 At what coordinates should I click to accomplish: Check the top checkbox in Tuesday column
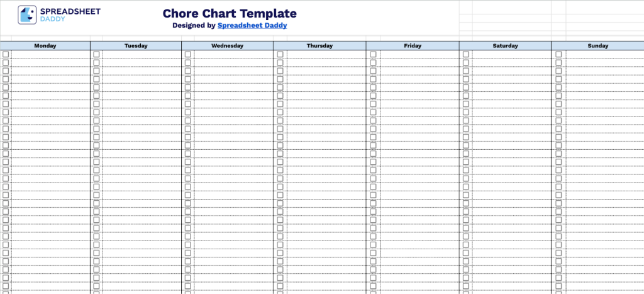coord(96,54)
